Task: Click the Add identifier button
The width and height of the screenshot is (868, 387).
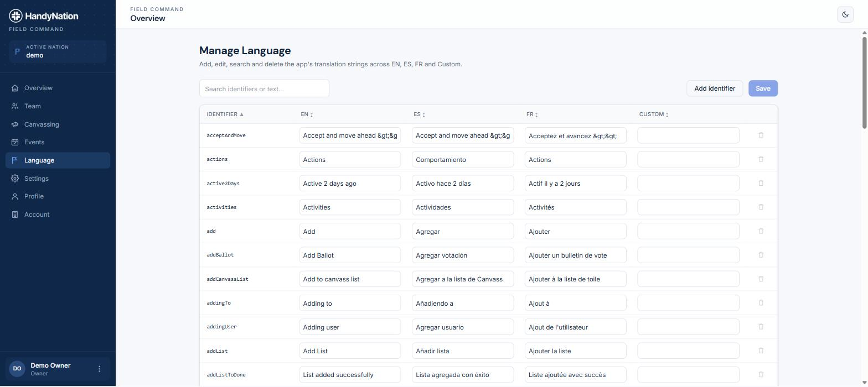Action: [x=715, y=88]
